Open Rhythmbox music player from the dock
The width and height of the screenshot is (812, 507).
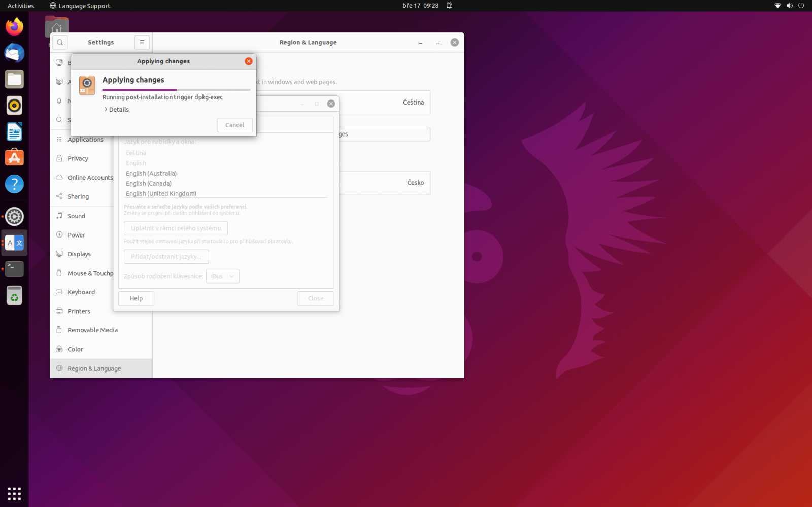(14, 105)
